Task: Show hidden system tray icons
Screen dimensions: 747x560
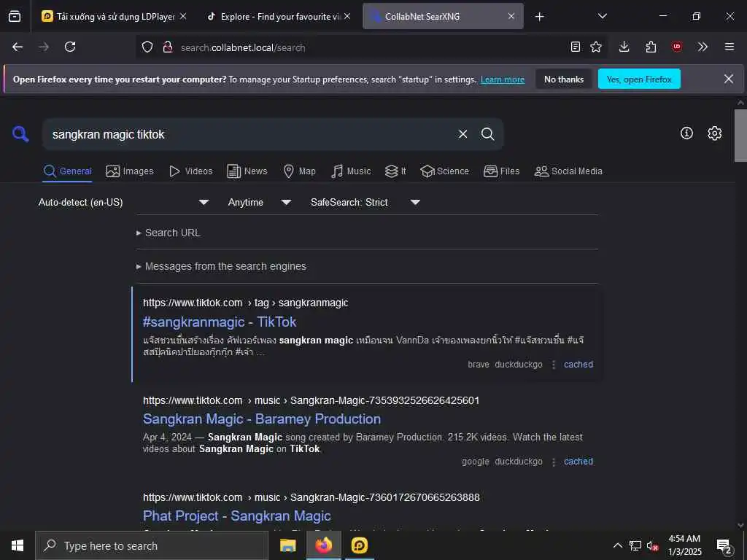Action: (617, 545)
